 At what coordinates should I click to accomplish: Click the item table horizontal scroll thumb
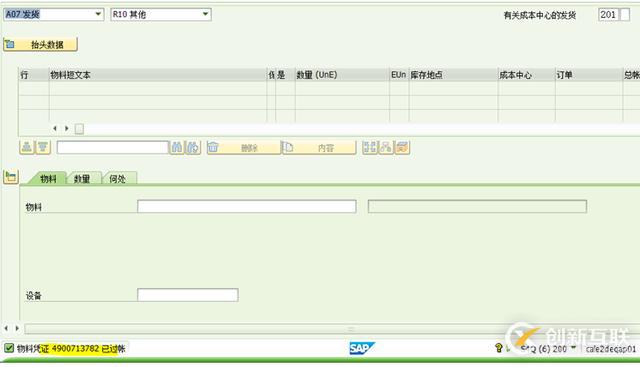79,129
